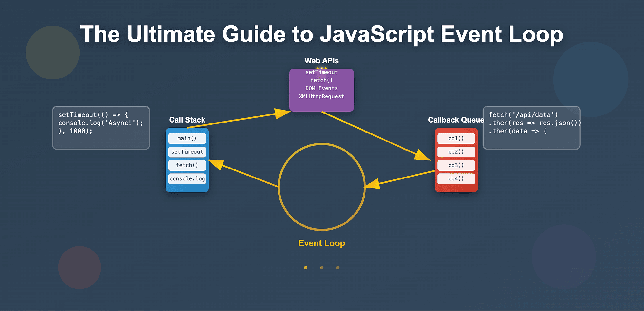644x311 pixels.
Task: Click DOM Events in the Web APIs panel
Action: (x=321, y=88)
